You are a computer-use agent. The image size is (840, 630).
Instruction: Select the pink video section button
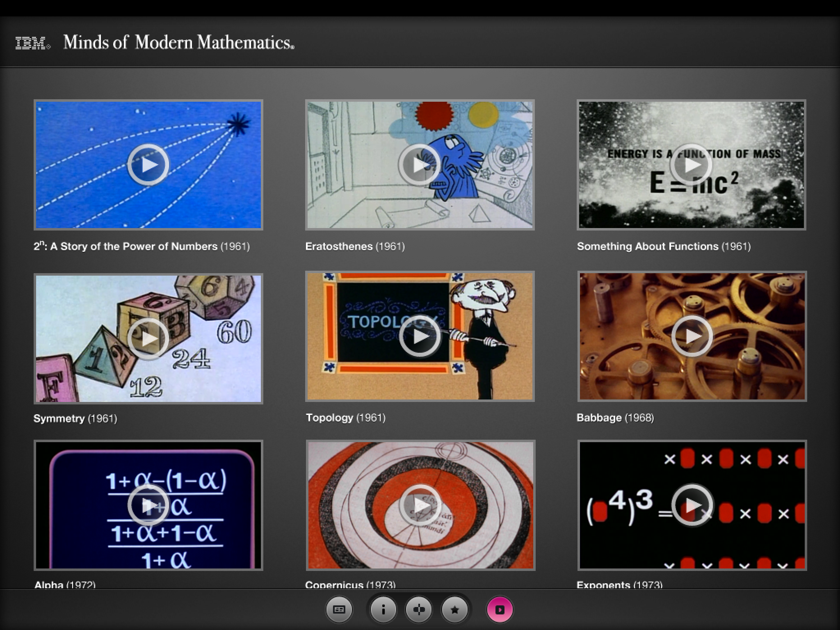tap(500, 610)
